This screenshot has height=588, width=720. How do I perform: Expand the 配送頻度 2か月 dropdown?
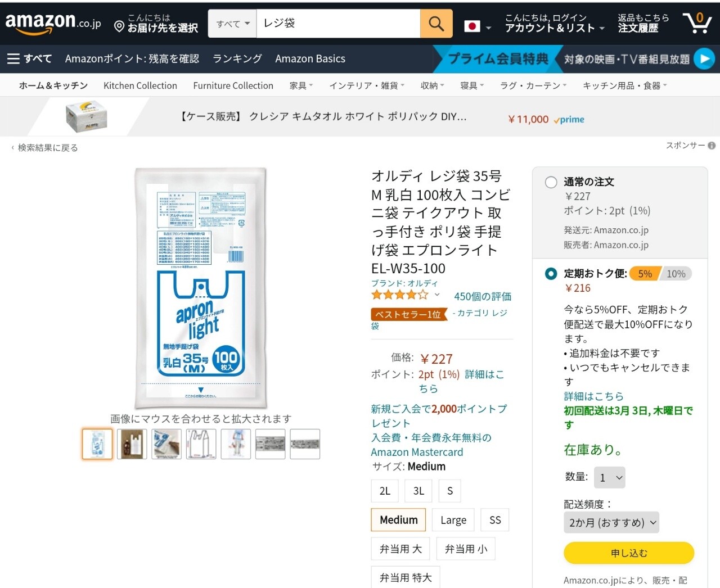click(x=611, y=522)
